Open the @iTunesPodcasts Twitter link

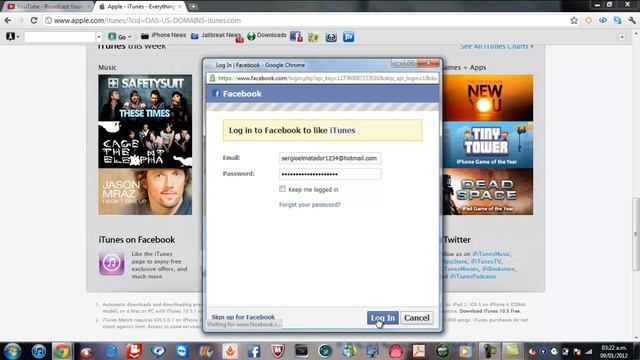(x=473, y=276)
